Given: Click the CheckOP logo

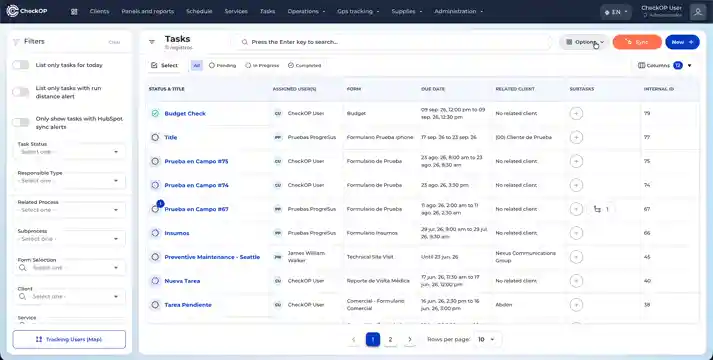Looking at the screenshot, I should [27, 11].
